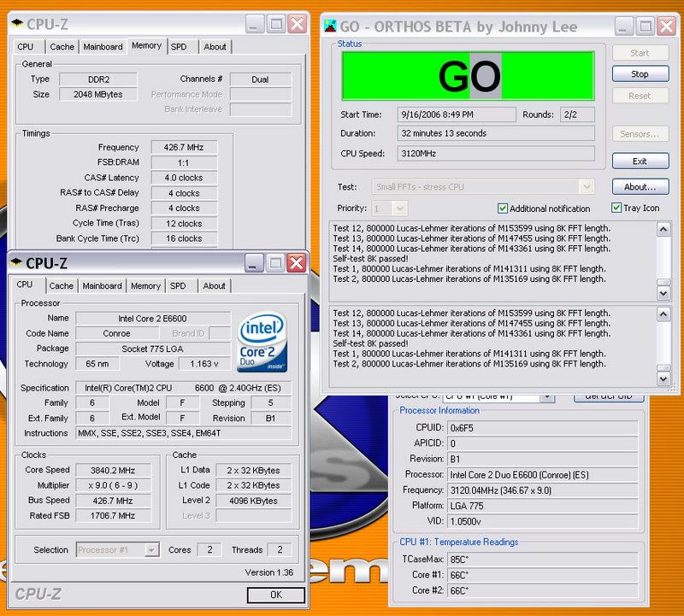Click up arrow of second log scrollbar

click(663, 314)
